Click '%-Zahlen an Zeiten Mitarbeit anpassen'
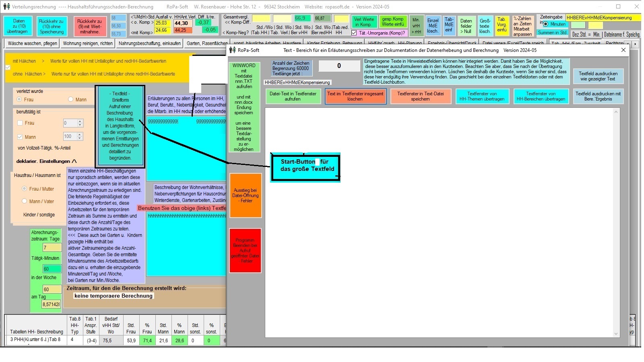 point(522,27)
